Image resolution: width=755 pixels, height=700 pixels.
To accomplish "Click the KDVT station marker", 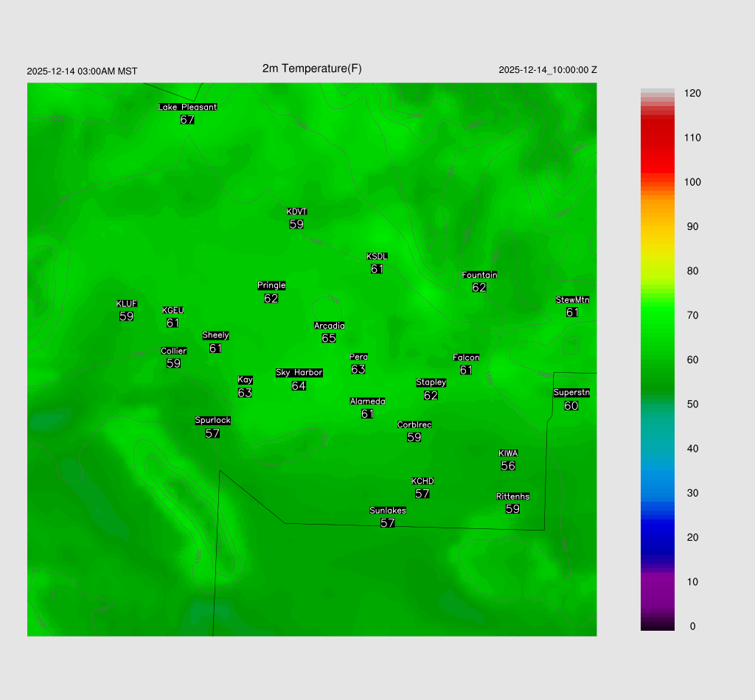I will 296,212.
